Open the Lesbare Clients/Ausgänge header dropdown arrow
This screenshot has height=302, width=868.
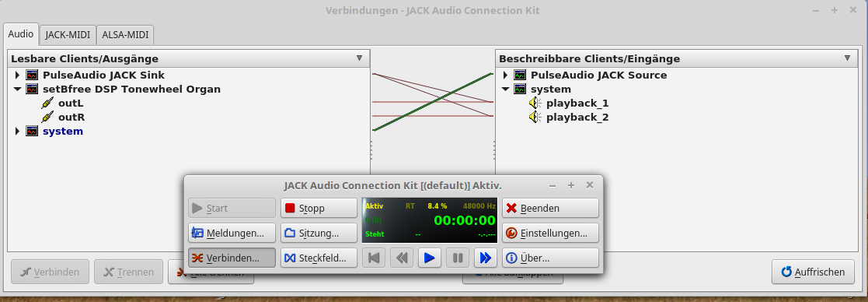click(359, 58)
